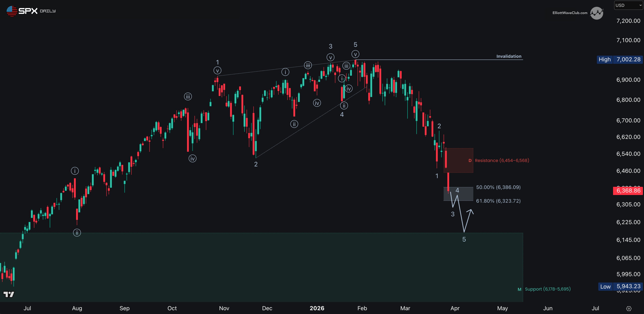
Task: Click the circled ii label near August low
Action: 77,233
